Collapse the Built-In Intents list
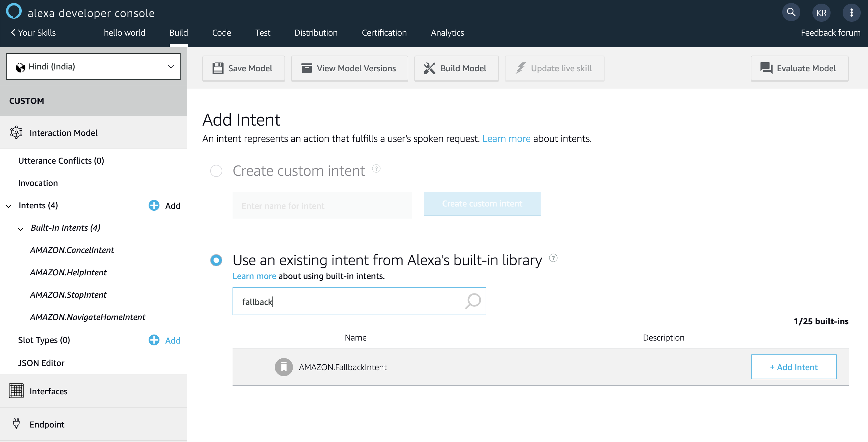 pyautogui.click(x=21, y=229)
